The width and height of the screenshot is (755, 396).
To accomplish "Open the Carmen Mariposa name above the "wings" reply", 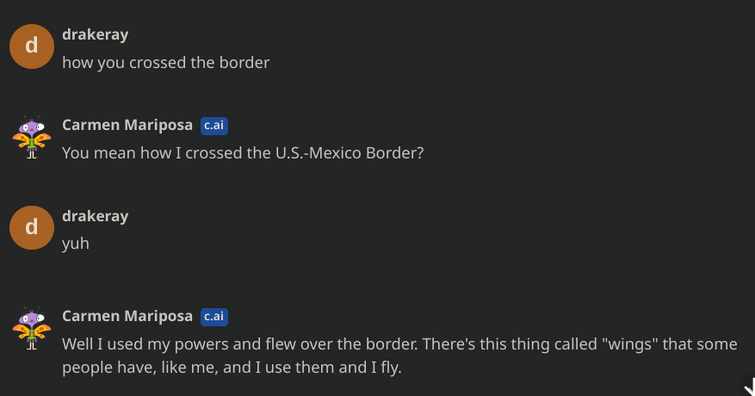I will click(127, 317).
